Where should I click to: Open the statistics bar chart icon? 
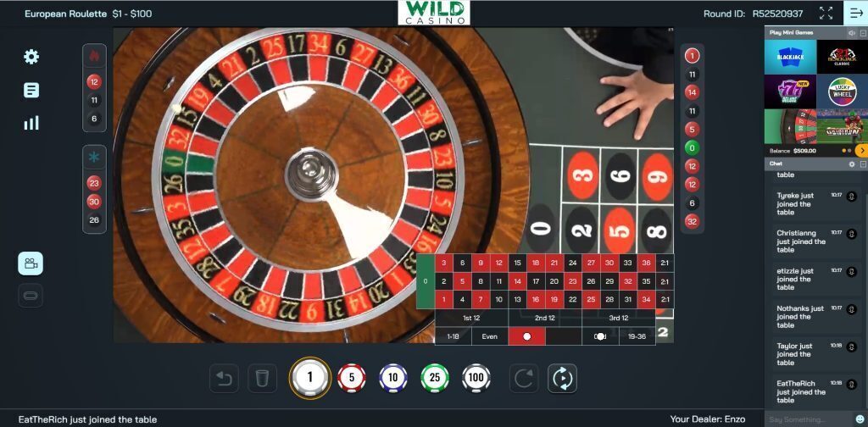point(31,123)
